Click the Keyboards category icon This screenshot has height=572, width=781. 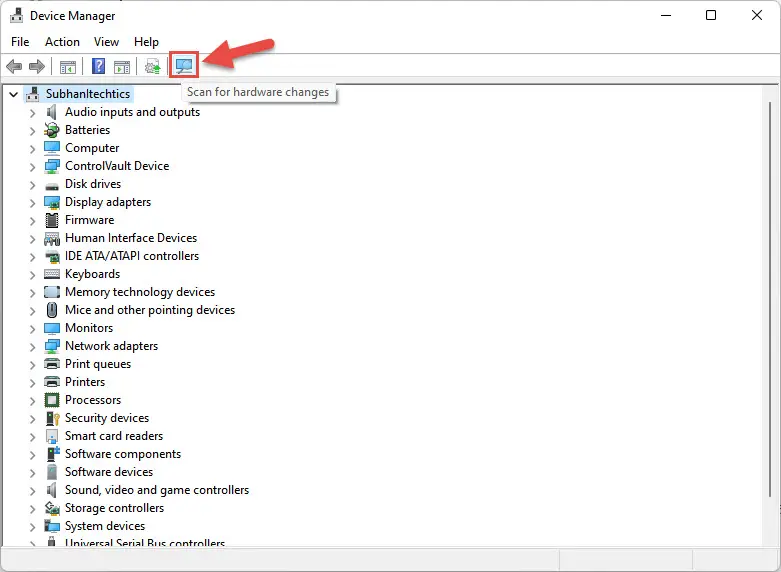[52, 274]
